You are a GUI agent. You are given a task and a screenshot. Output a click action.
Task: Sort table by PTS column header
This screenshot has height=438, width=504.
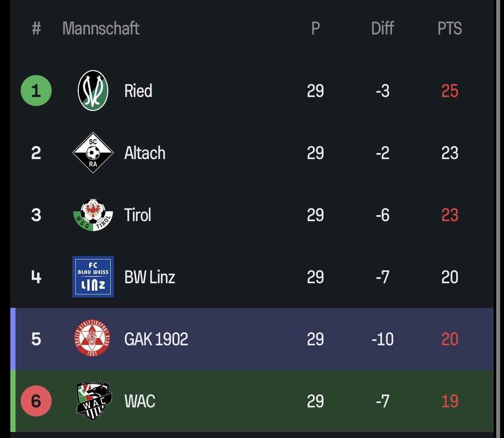[449, 29]
